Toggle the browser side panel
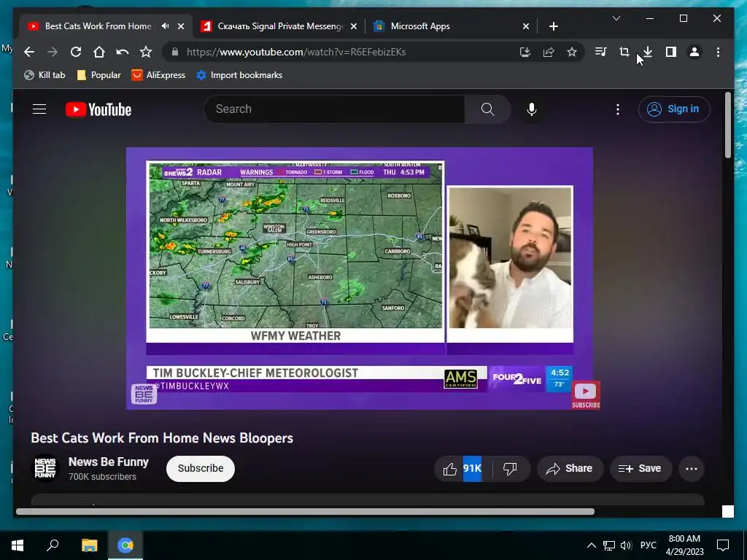747x560 pixels. [x=671, y=52]
